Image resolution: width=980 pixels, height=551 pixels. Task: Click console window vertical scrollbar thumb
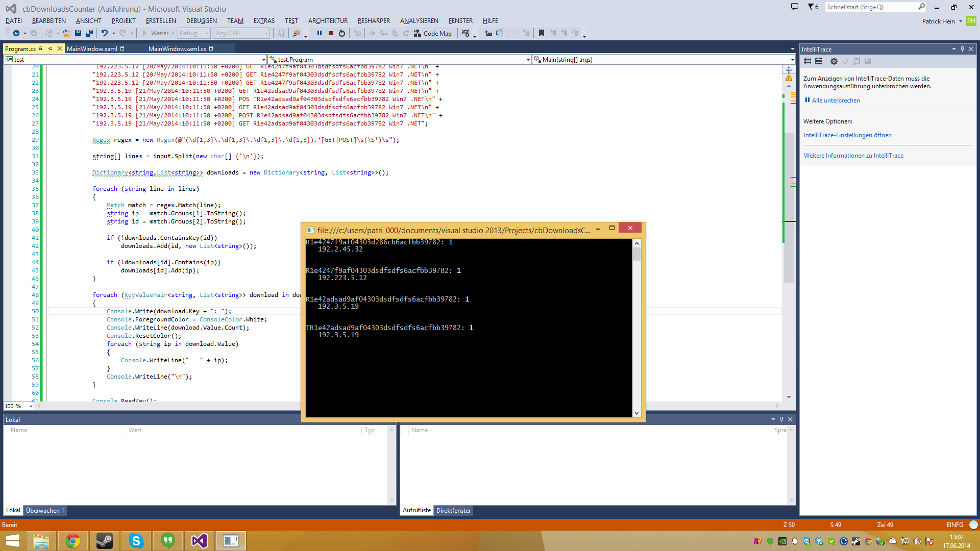tap(636, 254)
